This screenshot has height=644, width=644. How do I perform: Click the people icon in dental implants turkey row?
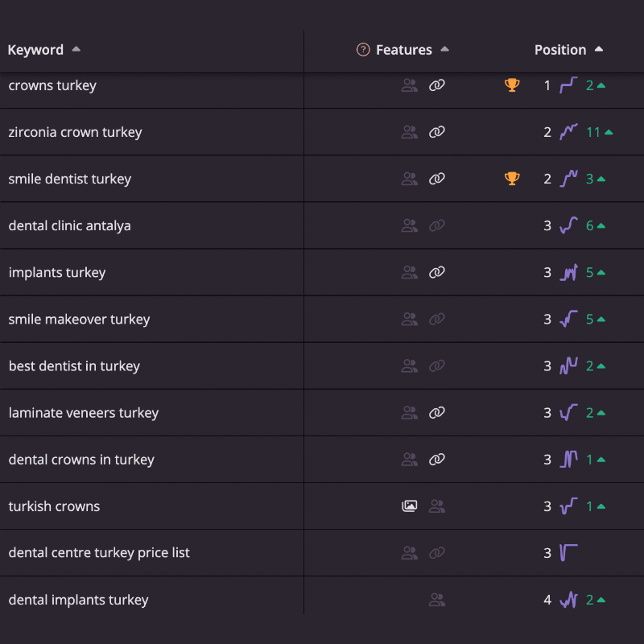tap(436, 600)
